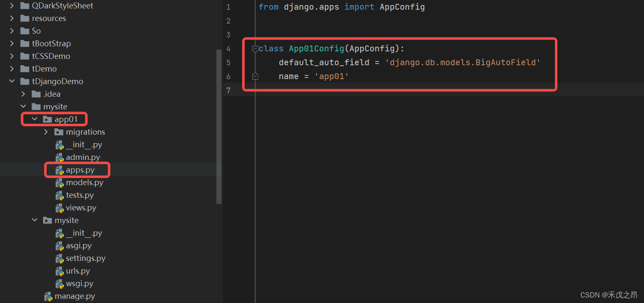The height and width of the screenshot is (303, 644).
Task: Click the So folder icon
Action: (x=25, y=31)
